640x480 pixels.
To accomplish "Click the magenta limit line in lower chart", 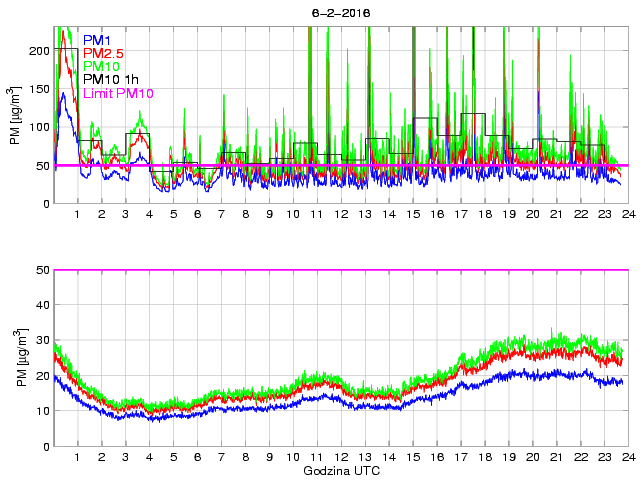I will [x=340, y=270].
